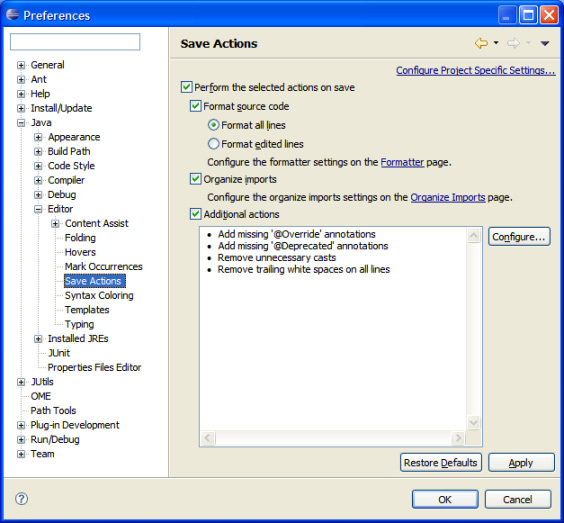Expand the Plug-in Development node
Image resolution: width=564 pixels, height=523 pixels.
[21, 425]
